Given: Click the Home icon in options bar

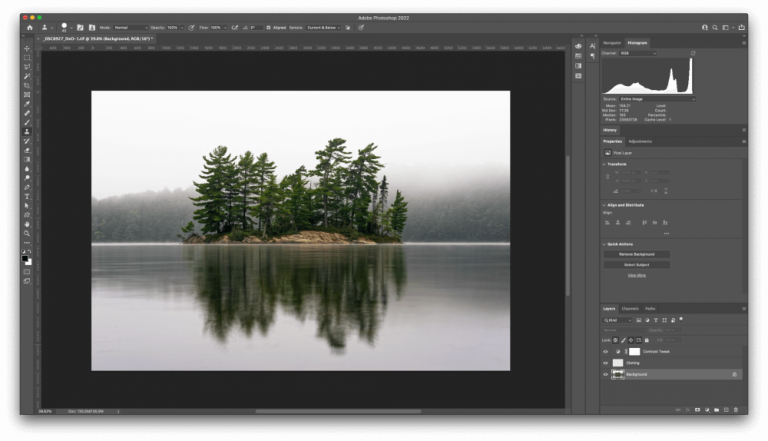Looking at the screenshot, I should tap(29, 28).
